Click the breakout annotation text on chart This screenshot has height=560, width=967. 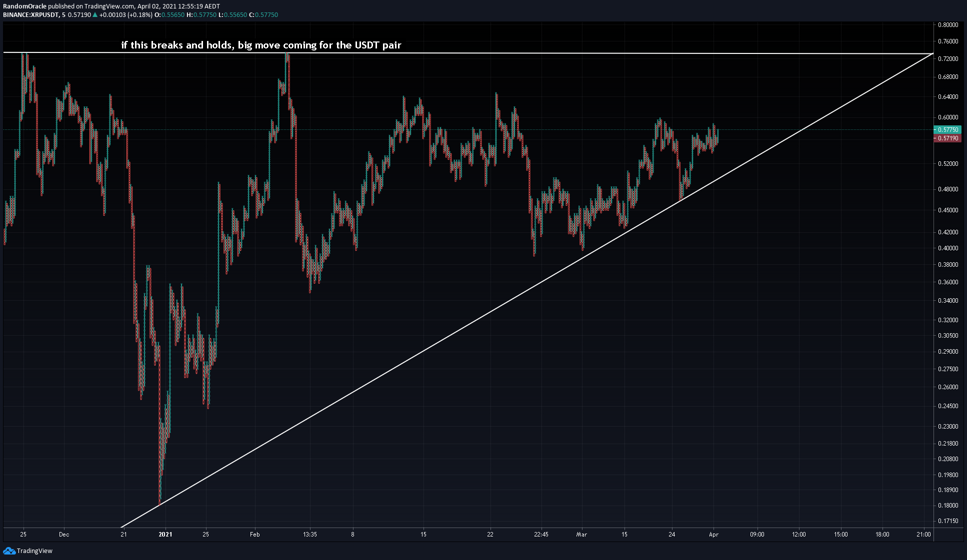click(x=261, y=45)
